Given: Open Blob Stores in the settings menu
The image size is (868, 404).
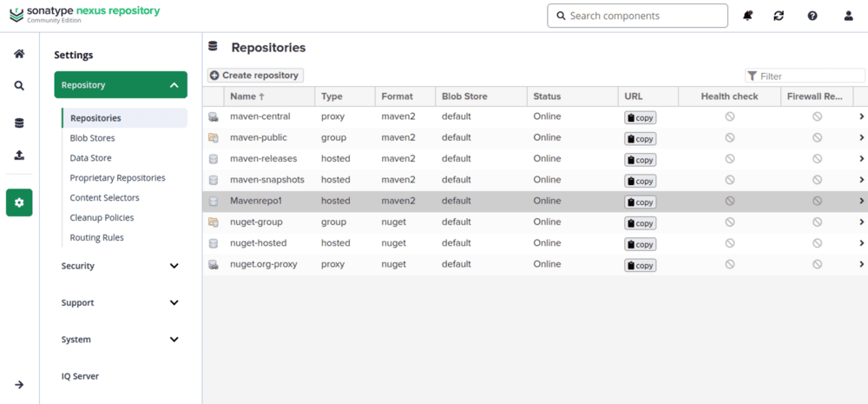Looking at the screenshot, I should 93,138.
